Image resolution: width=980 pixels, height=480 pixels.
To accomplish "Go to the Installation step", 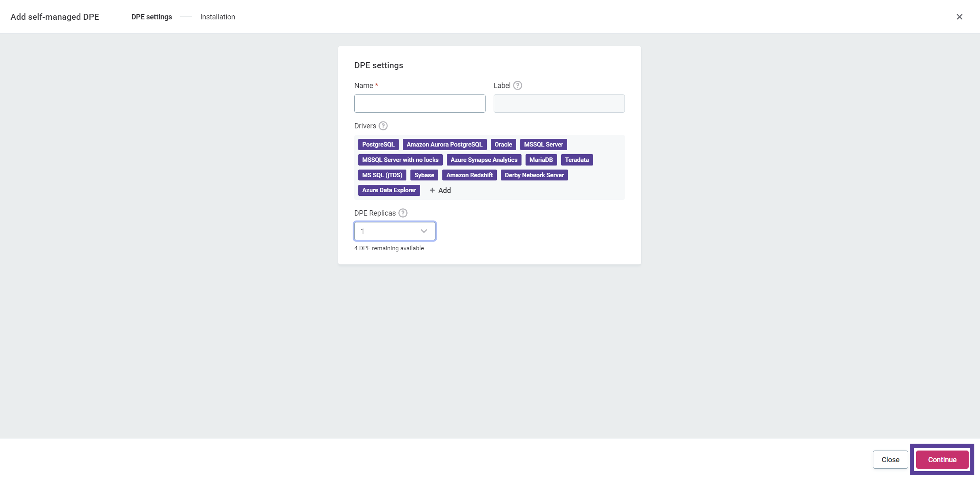I will (217, 17).
